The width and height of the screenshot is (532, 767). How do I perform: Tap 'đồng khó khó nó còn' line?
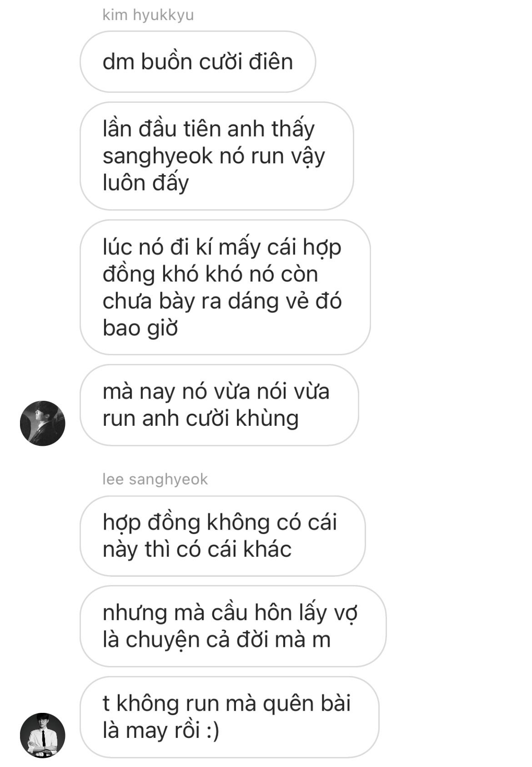tap(210, 274)
